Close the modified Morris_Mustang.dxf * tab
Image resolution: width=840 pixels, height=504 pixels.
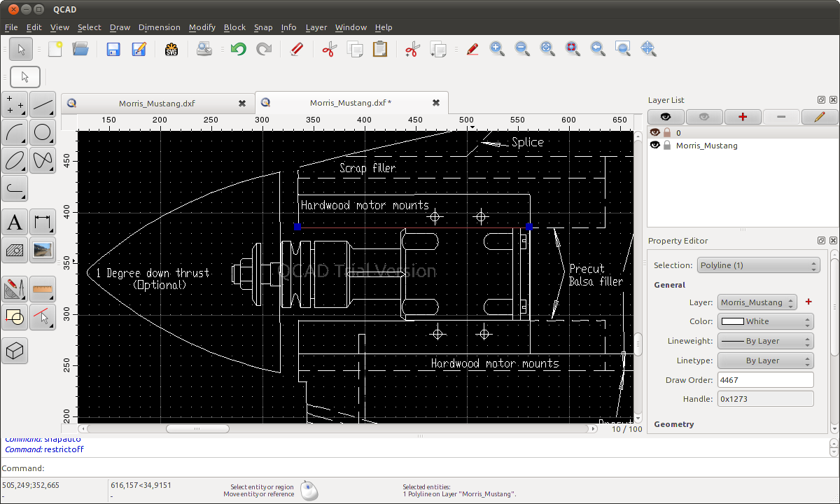[436, 103]
